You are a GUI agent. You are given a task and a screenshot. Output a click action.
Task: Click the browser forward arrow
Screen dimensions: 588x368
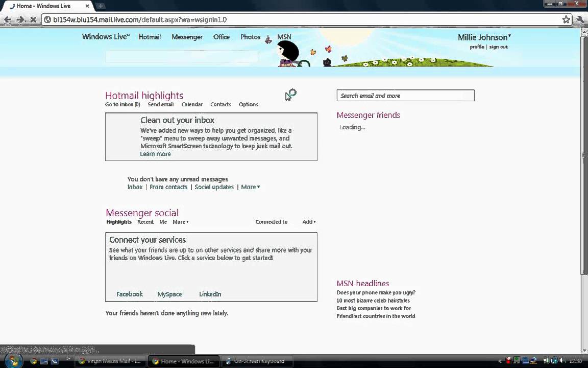20,19
